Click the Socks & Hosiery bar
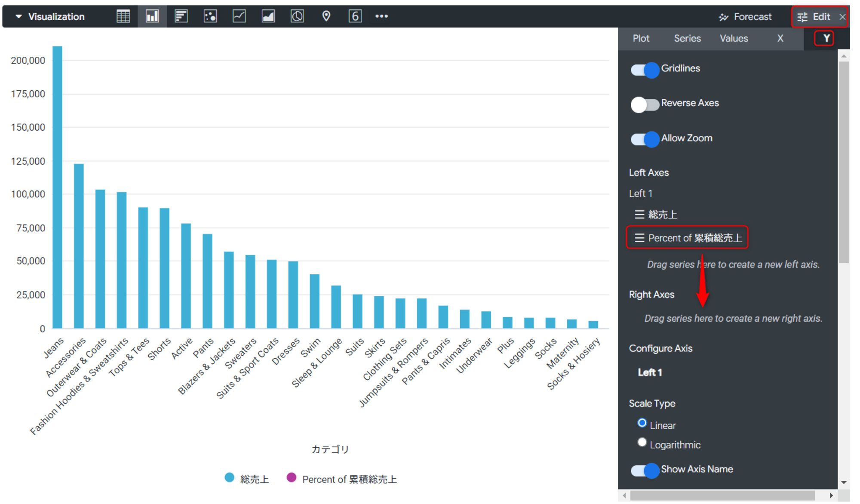860x504 pixels. pos(593,325)
